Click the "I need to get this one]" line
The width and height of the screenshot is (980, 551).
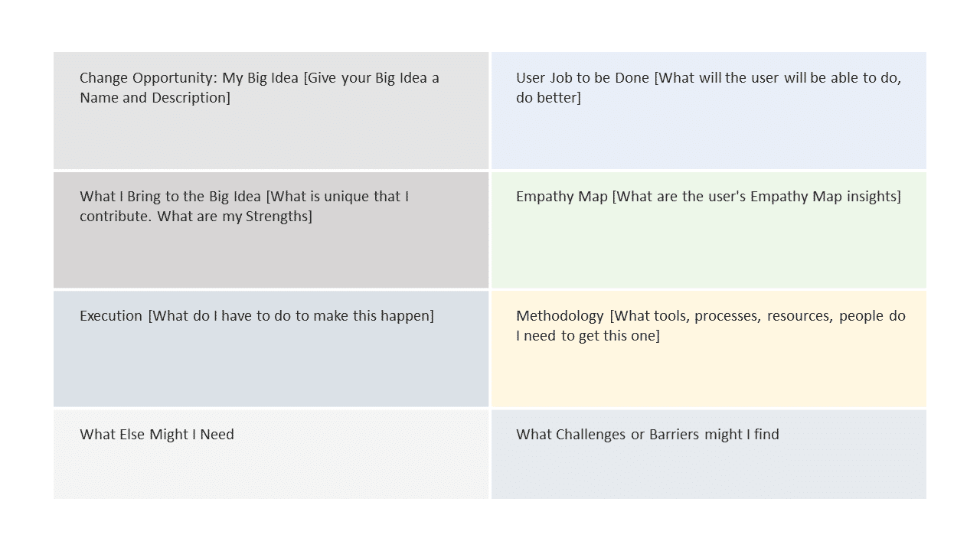pos(587,336)
